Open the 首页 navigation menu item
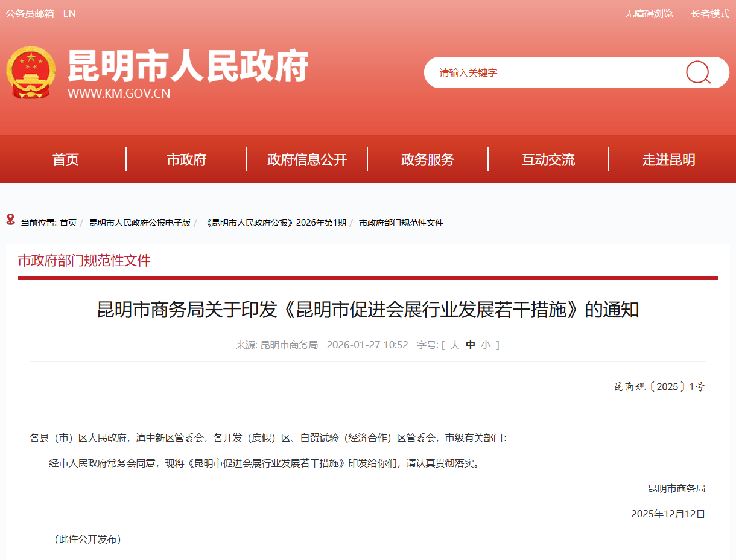Screen dimensions: 736x560 pyautogui.click(x=66, y=160)
